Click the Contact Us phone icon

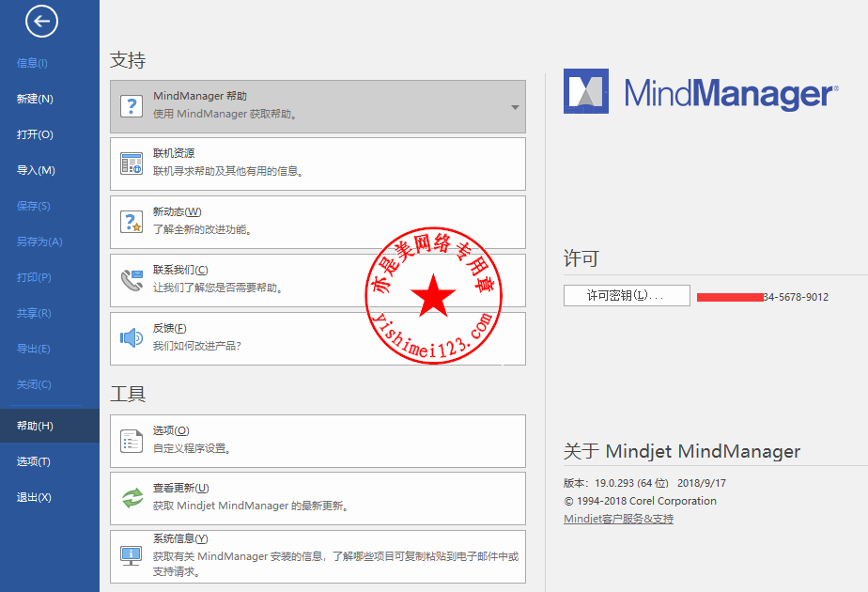(132, 280)
